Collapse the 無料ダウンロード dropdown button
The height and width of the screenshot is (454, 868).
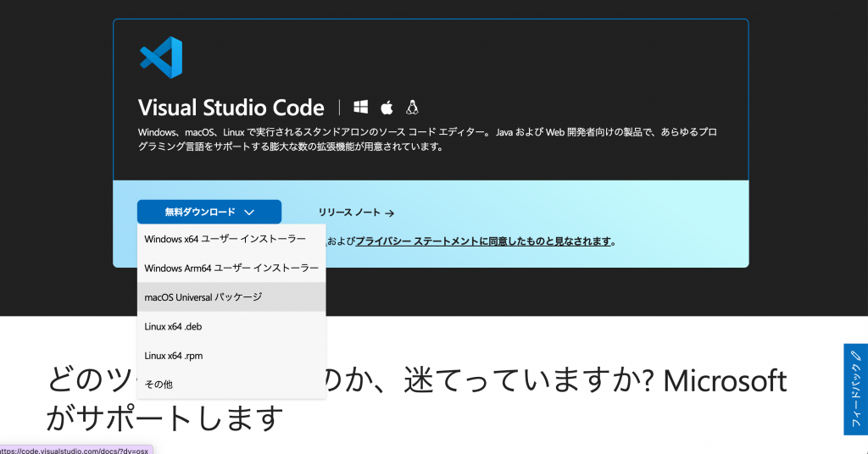tap(209, 212)
